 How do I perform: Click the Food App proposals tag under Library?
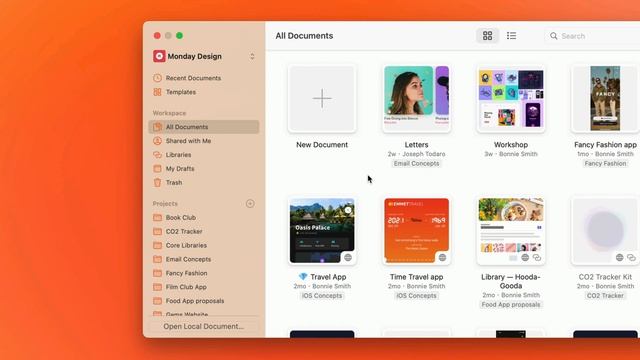[x=511, y=305]
